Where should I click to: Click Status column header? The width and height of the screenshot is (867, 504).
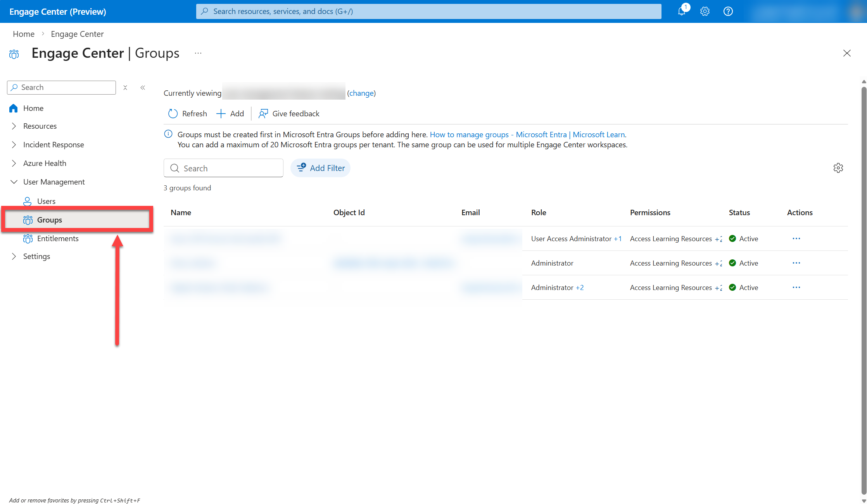[739, 212]
